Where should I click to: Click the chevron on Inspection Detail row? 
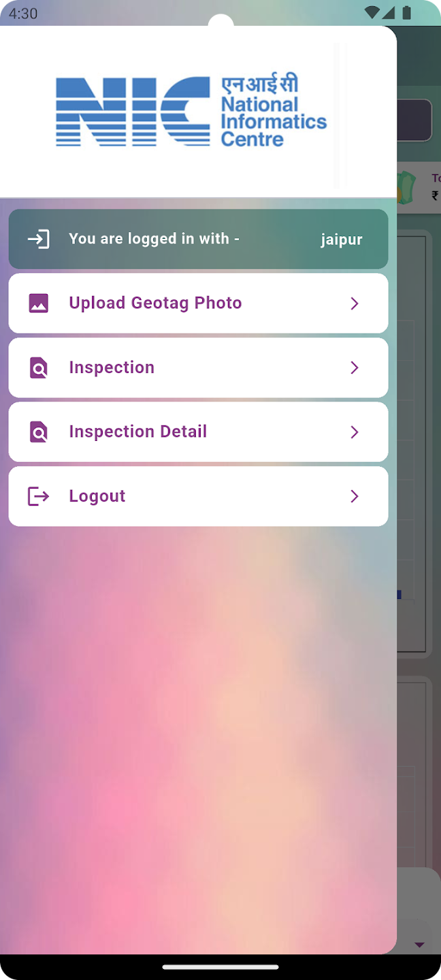(355, 432)
